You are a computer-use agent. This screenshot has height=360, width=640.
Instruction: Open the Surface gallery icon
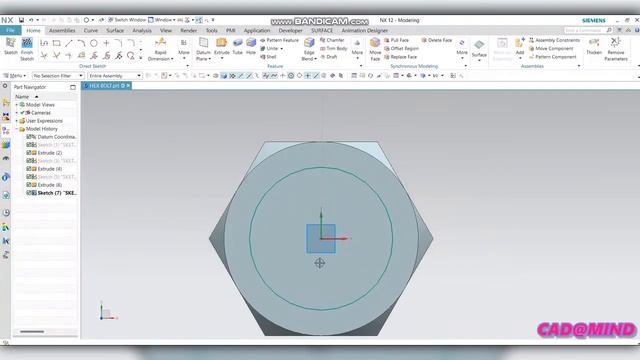click(x=479, y=45)
